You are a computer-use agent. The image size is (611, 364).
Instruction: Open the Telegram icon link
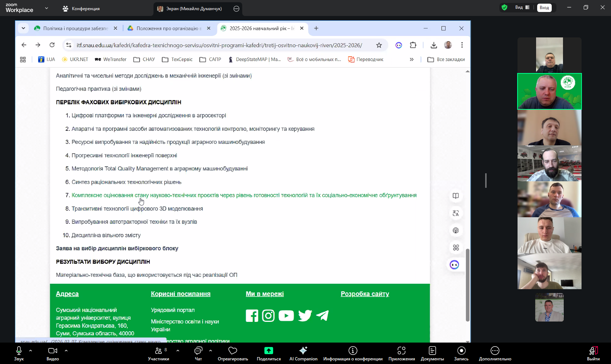click(322, 316)
